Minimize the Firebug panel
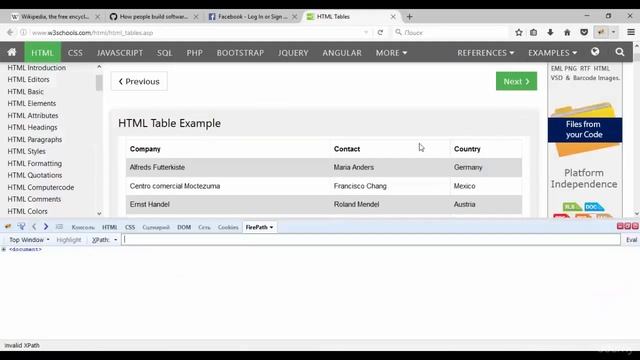 tap(620, 226)
